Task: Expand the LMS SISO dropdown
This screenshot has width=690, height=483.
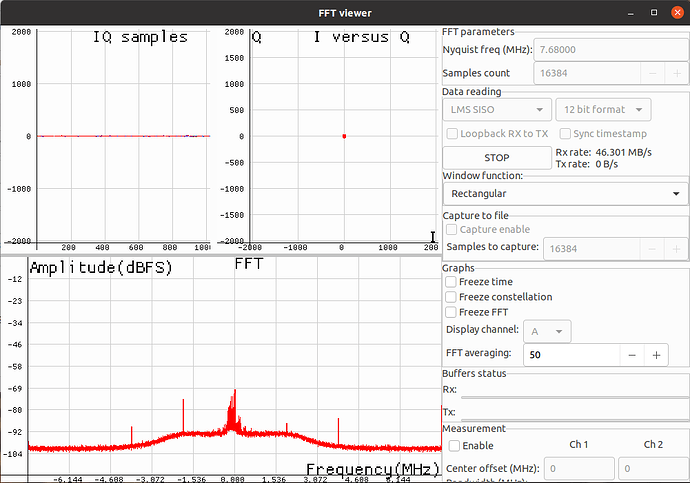Action: pos(497,109)
